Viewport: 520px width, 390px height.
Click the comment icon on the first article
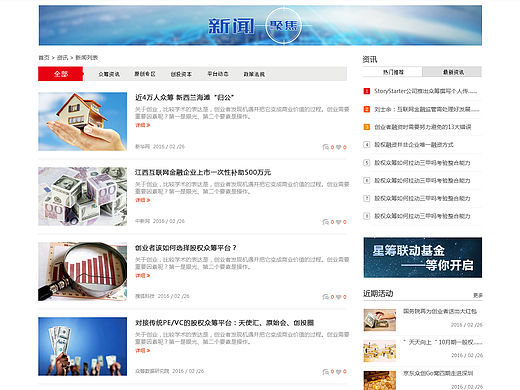(325, 147)
